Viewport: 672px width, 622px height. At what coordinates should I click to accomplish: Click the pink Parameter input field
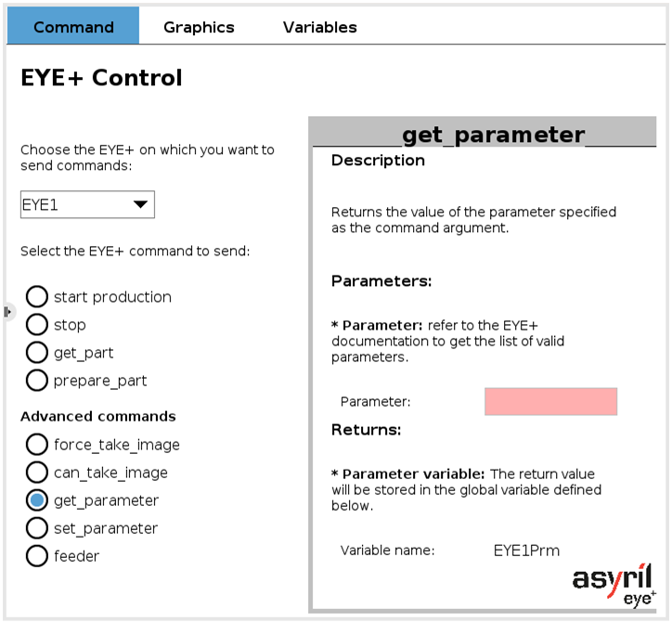550,402
